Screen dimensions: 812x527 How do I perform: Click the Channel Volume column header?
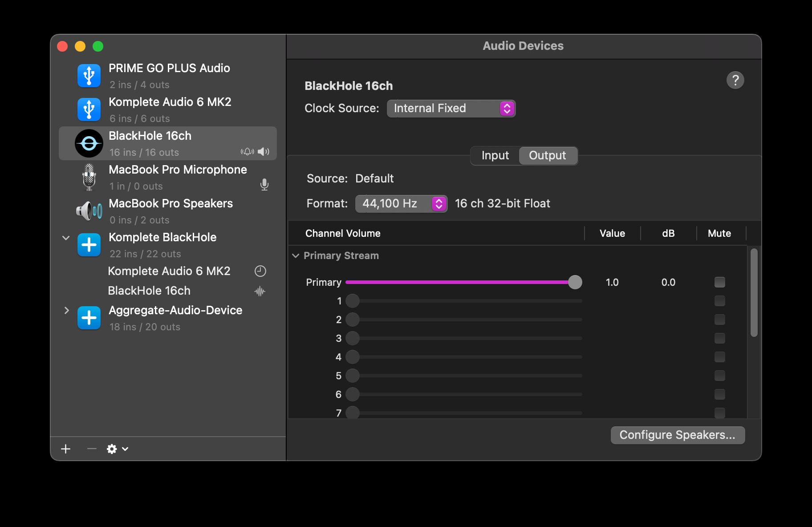[343, 233]
